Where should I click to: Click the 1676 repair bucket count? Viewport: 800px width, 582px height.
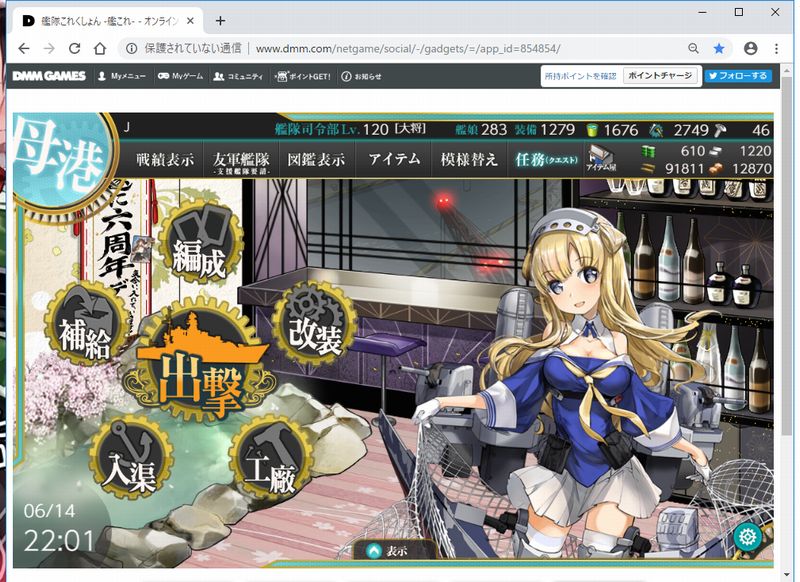tap(620, 130)
